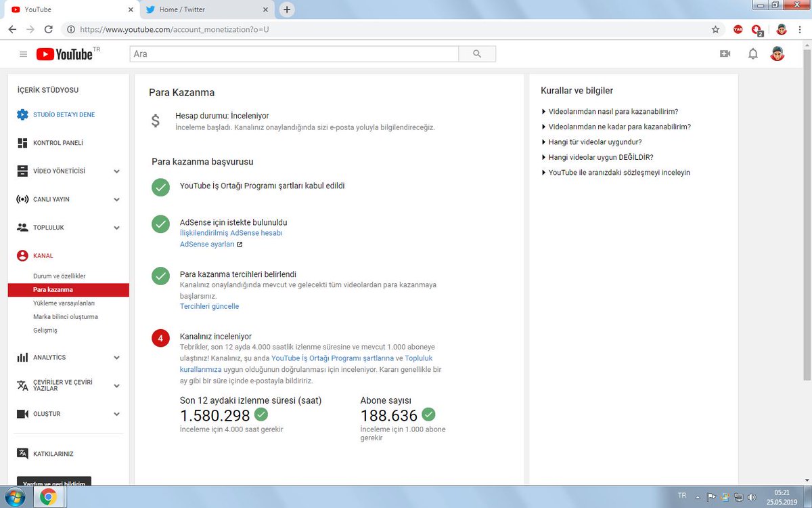Expand 'Hangi tür videolar uygundur?'
This screenshot has width=812, height=508.
tap(591, 142)
